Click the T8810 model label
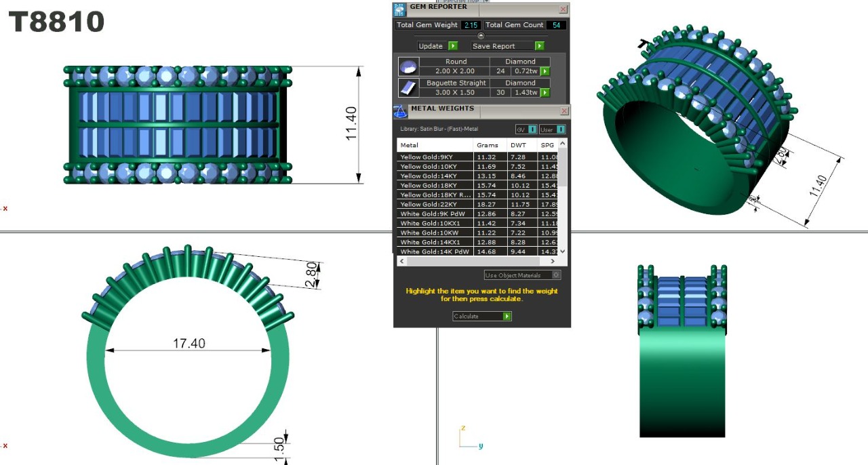The image size is (868, 465). tap(56, 22)
